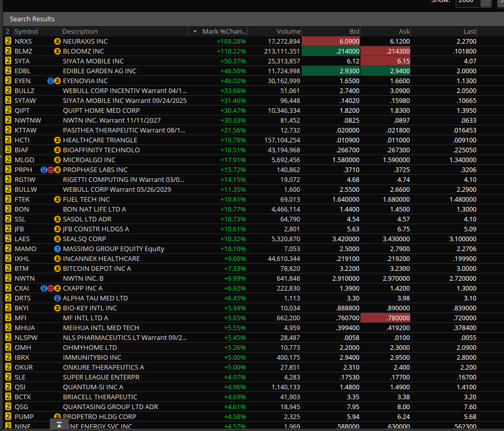Select the MHUA symbol cell
This screenshot has height=431, width=504.
[24, 328]
